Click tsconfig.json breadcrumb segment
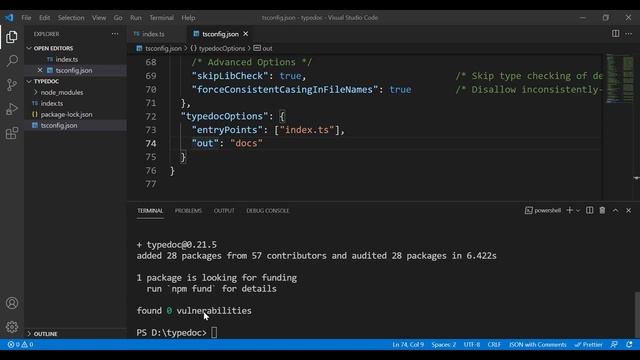The image size is (640, 360). tap(159, 48)
